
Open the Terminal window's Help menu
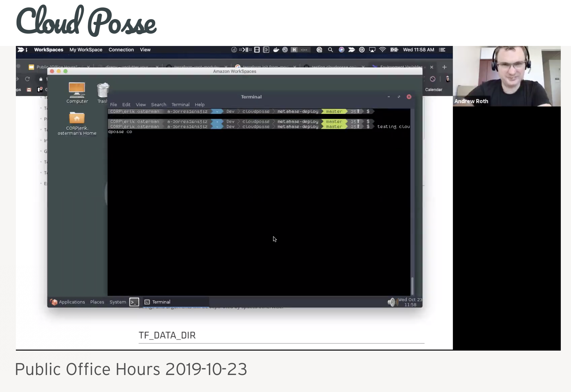coord(200,104)
